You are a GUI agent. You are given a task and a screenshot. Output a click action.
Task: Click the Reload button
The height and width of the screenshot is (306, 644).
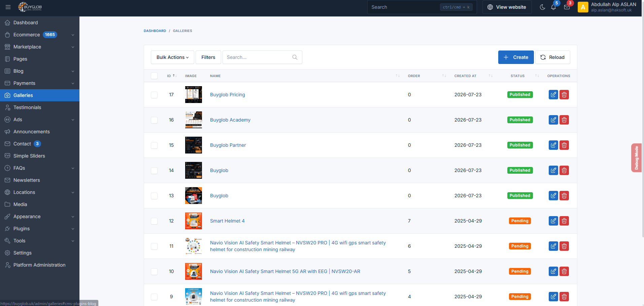point(552,57)
